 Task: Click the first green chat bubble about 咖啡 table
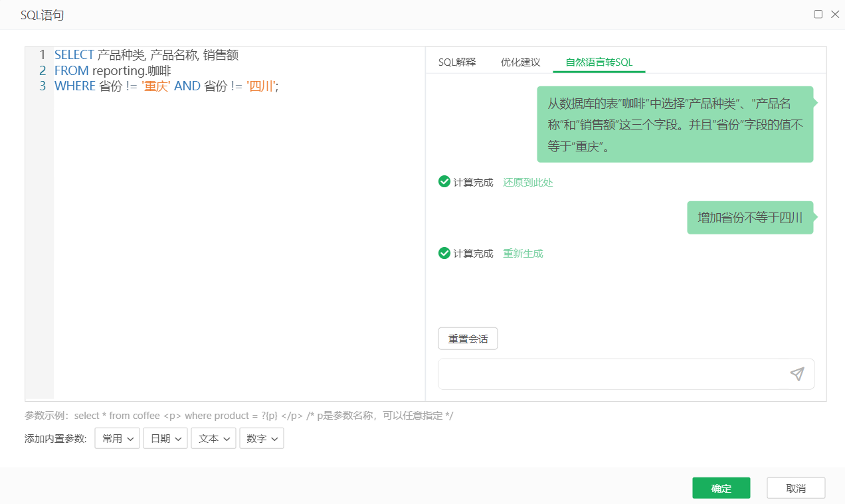[675, 125]
